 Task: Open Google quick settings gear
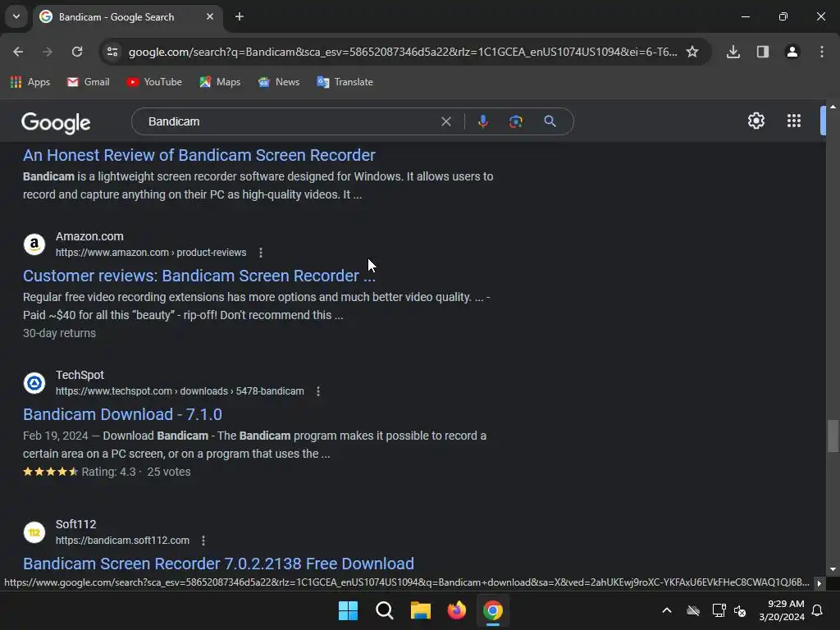(x=756, y=121)
